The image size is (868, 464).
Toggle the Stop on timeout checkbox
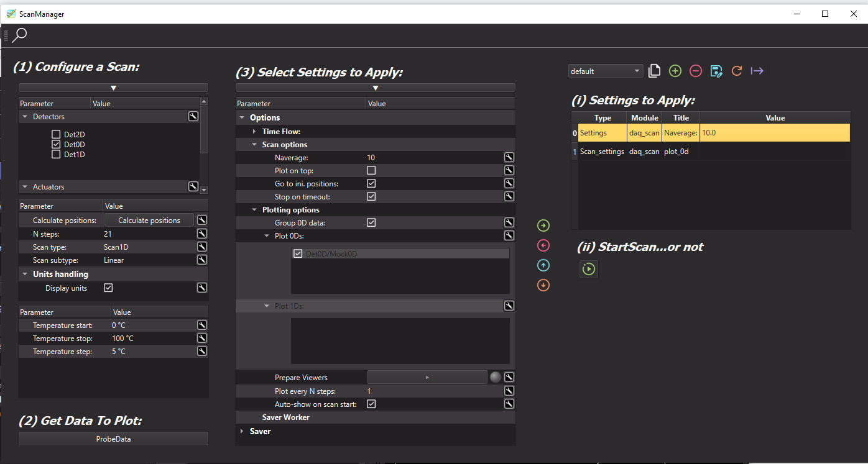[371, 196]
